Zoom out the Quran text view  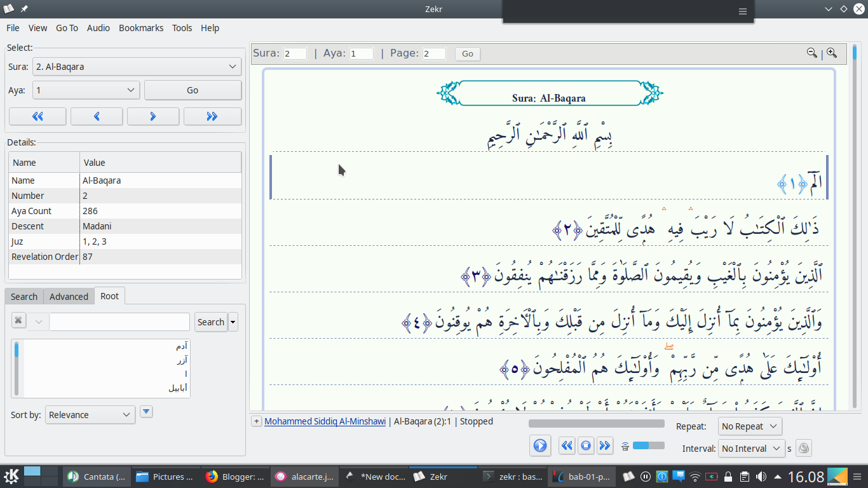pos(811,53)
